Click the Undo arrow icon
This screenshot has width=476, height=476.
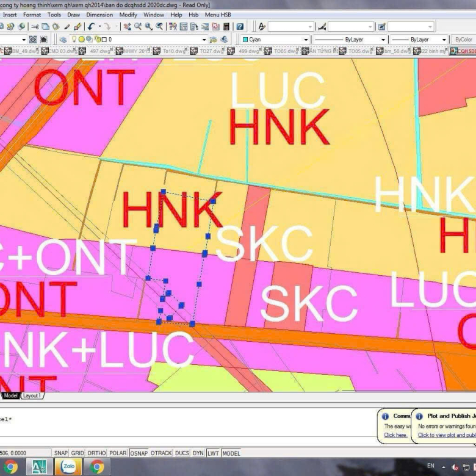pos(92,27)
